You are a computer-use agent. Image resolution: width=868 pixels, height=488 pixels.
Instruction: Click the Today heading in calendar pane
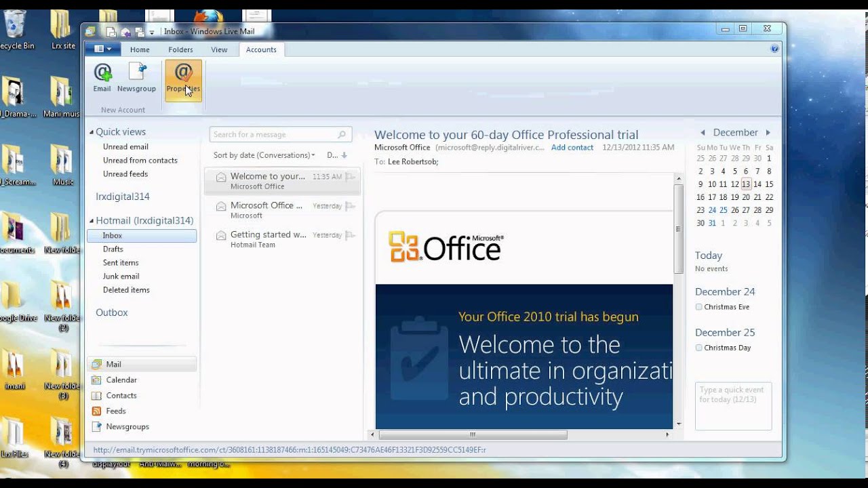709,256
